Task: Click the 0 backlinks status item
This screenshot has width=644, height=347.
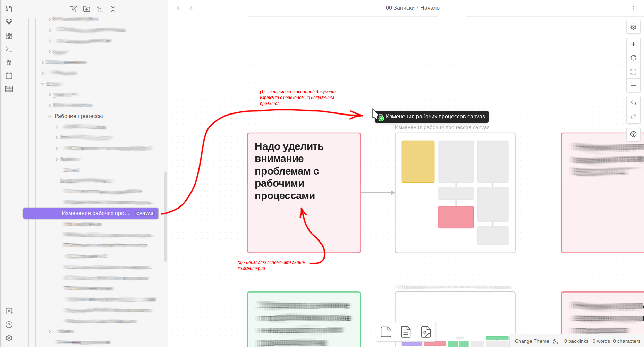Action: (x=576, y=341)
